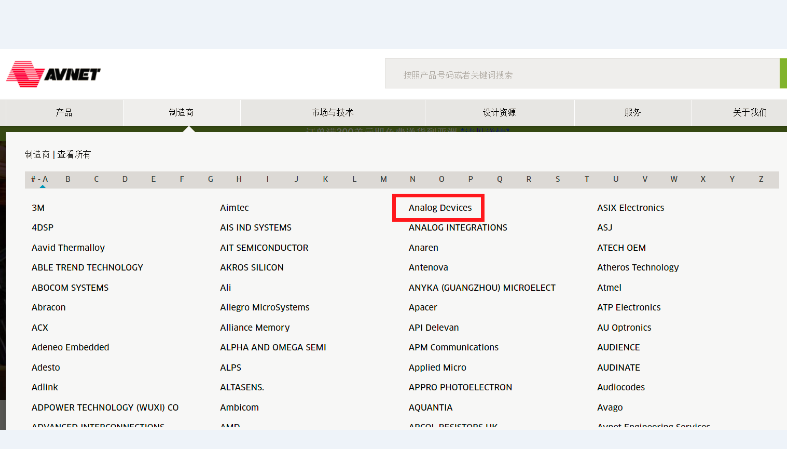Image resolution: width=787 pixels, height=449 pixels.
Task: Select letter P in alphabet bar
Action: pyautogui.click(x=470, y=179)
